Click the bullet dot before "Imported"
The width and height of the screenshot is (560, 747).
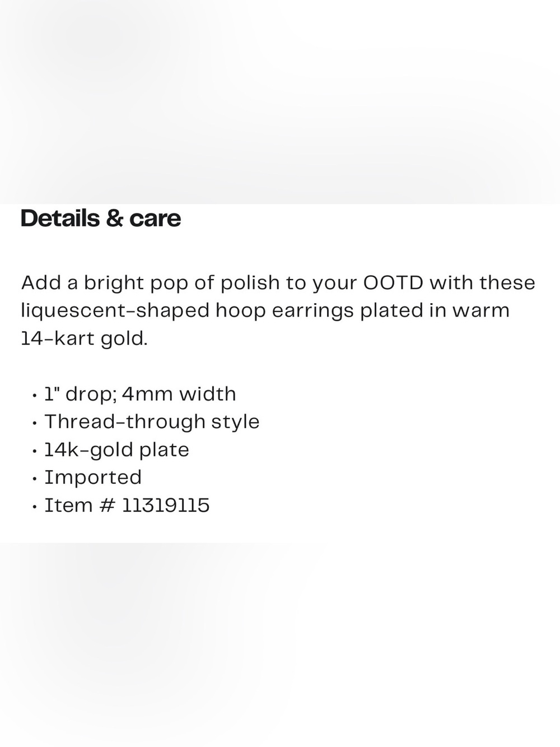click(x=35, y=479)
